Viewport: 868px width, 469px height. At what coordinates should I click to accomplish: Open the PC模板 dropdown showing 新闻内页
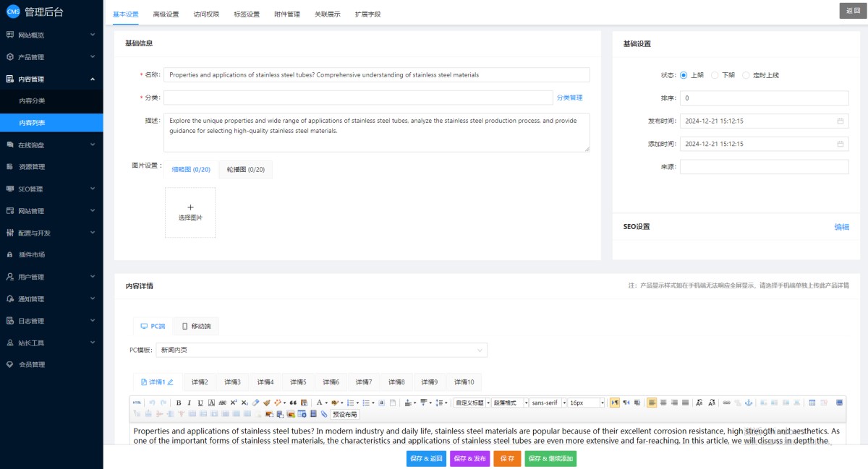pos(321,350)
